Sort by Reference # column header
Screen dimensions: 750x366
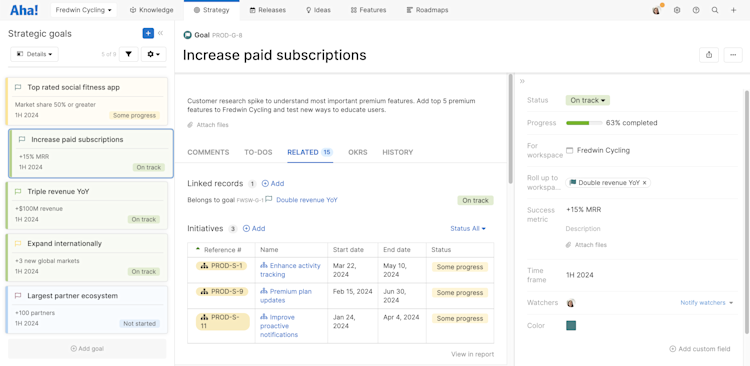click(222, 250)
